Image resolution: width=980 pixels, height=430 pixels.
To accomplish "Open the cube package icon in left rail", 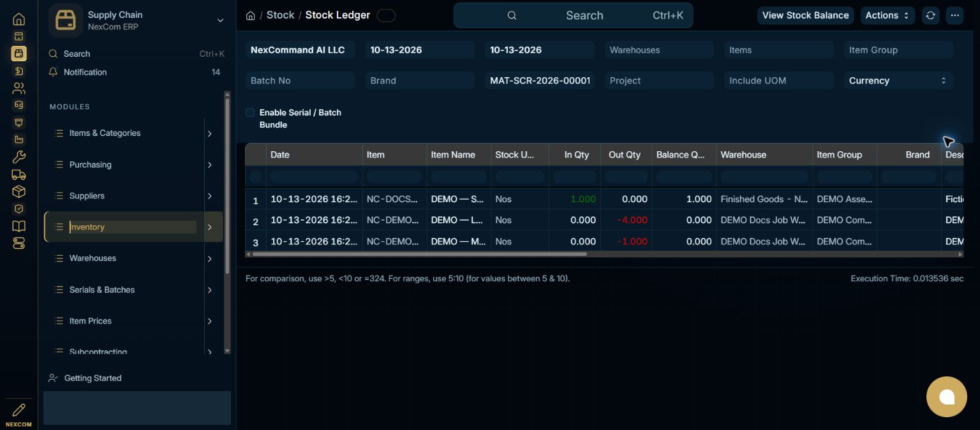I will click(x=19, y=191).
